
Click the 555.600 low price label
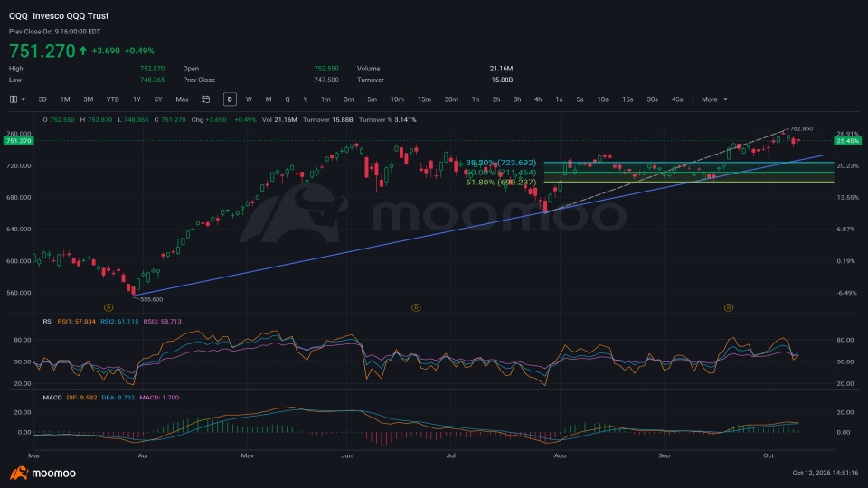152,299
